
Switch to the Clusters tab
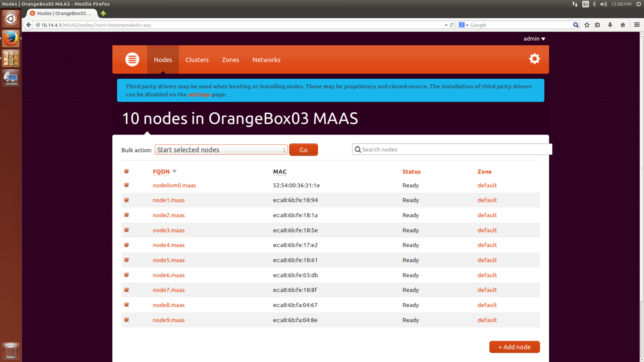(197, 59)
